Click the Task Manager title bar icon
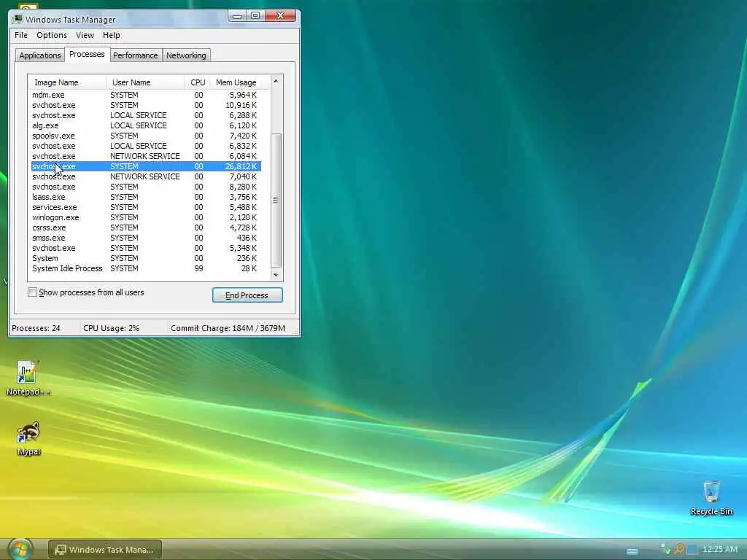This screenshot has width=747, height=560. [18, 19]
